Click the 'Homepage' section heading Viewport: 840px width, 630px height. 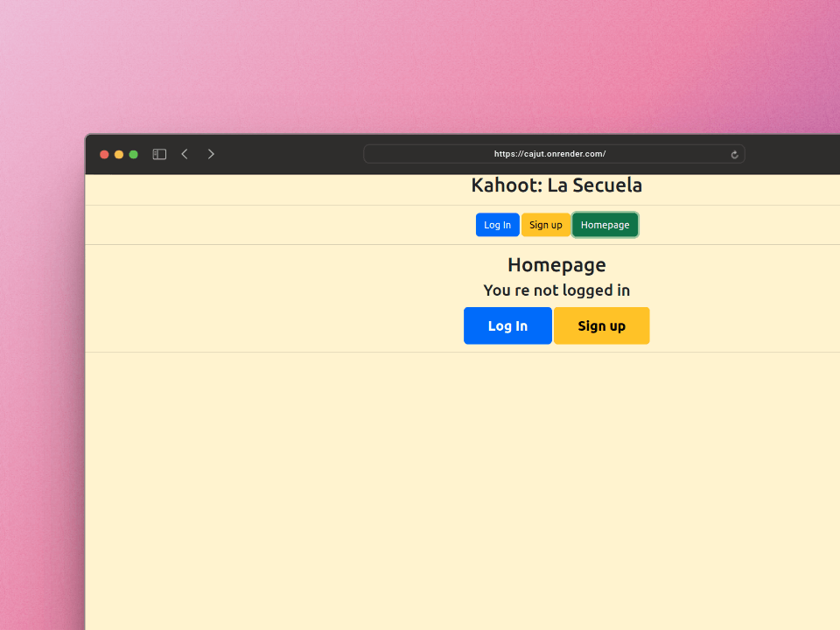[556, 265]
